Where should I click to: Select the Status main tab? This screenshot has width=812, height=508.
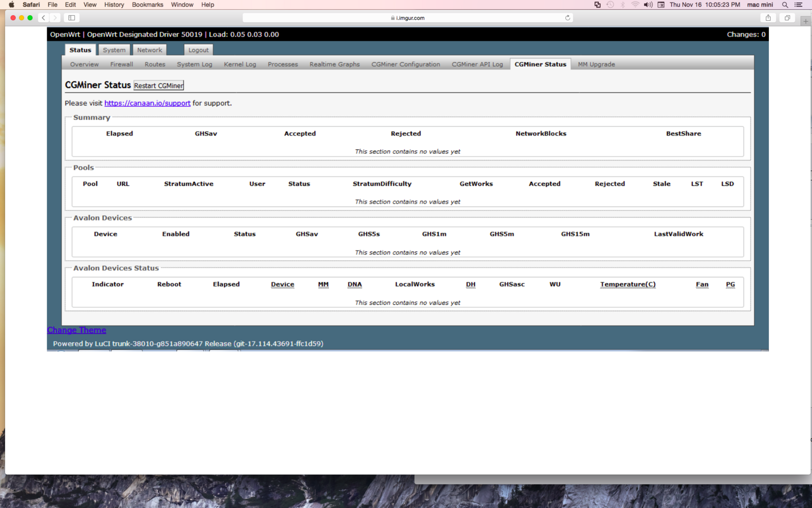(80, 50)
